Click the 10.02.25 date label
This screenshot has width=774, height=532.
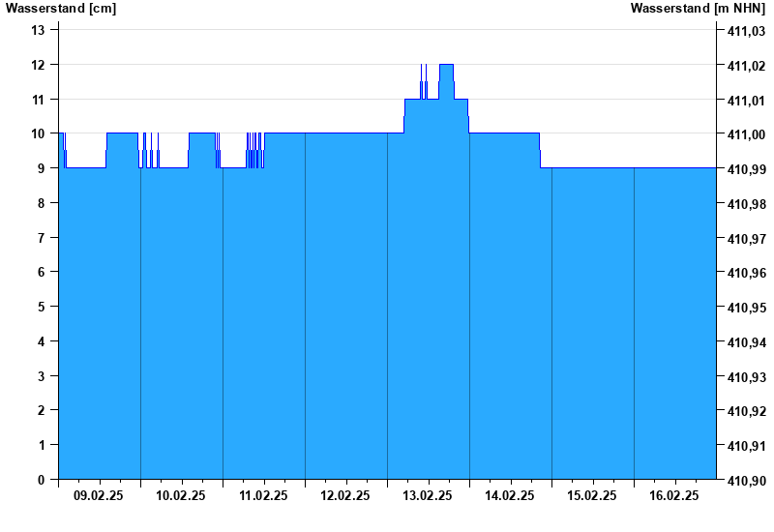coord(181,495)
